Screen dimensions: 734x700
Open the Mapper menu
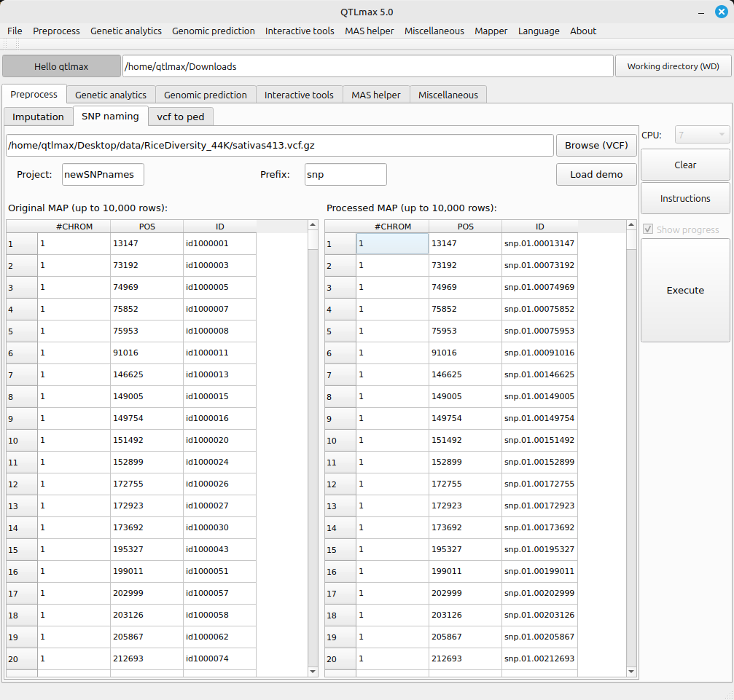point(491,31)
